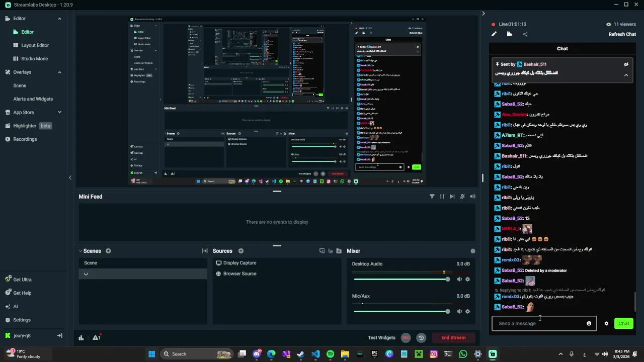Edit stream info pencil icon
This screenshot has width=644, height=362.
(494, 34)
